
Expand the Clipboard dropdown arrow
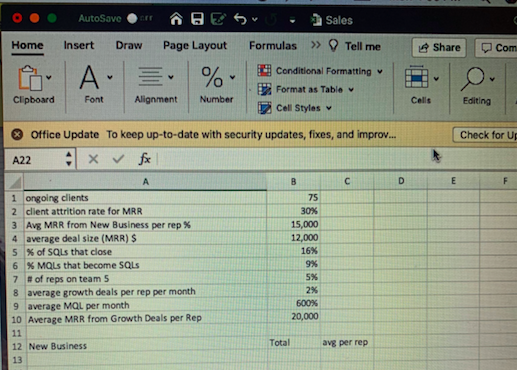point(49,78)
